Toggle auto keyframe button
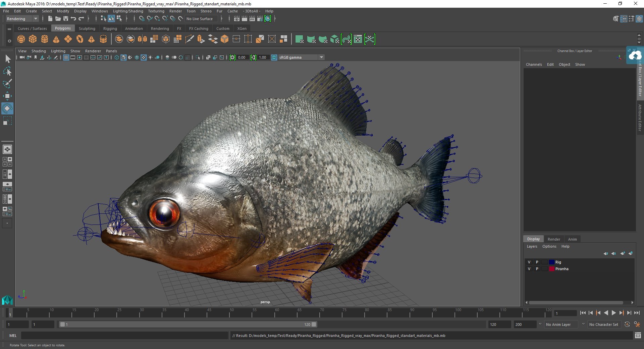The height and width of the screenshot is (349, 644). [x=627, y=325]
